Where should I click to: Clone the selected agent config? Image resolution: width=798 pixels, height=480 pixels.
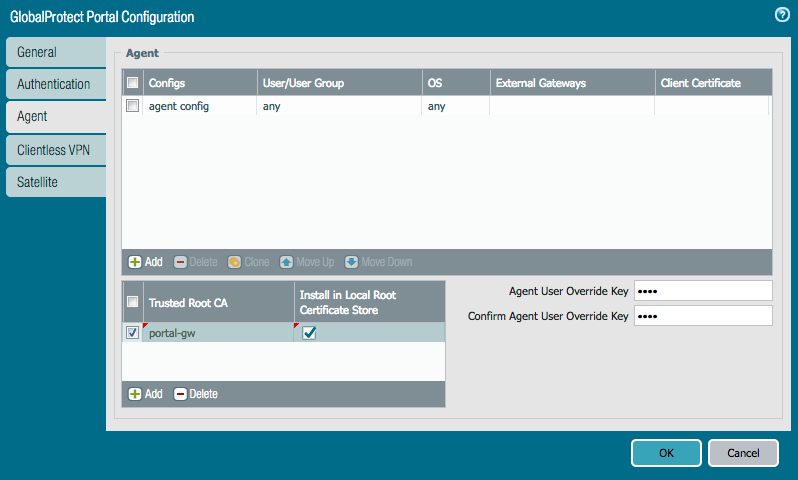coord(248,262)
